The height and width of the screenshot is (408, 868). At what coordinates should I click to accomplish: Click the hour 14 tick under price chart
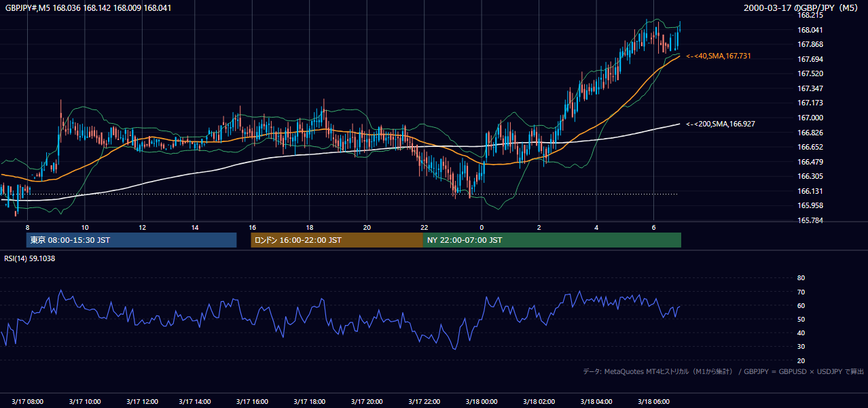[194, 227]
